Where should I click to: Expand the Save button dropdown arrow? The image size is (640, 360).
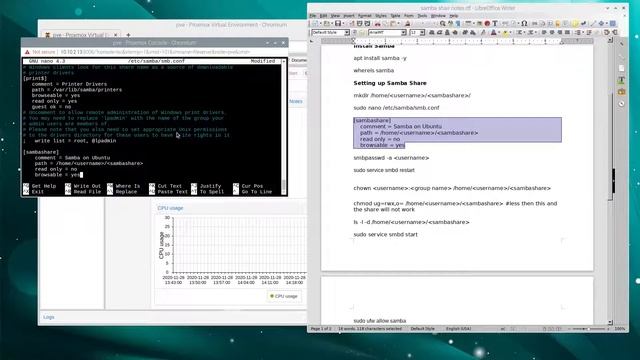coord(343,23)
